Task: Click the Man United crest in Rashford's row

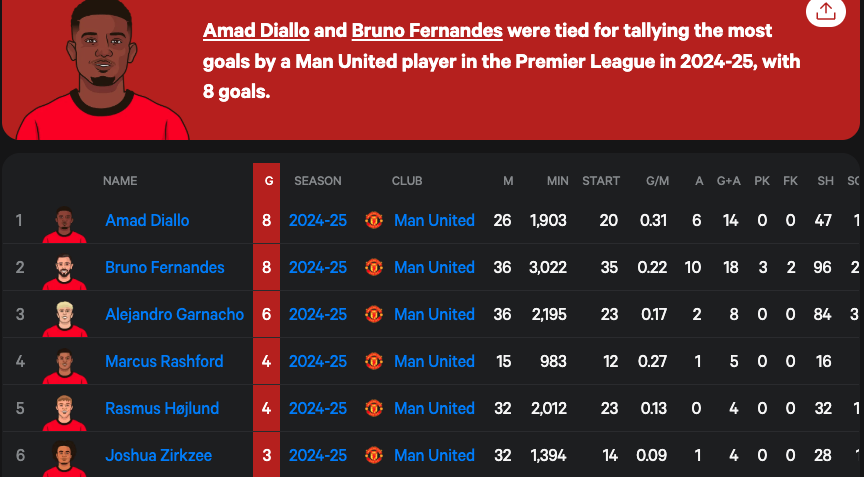Action: (x=374, y=361)
